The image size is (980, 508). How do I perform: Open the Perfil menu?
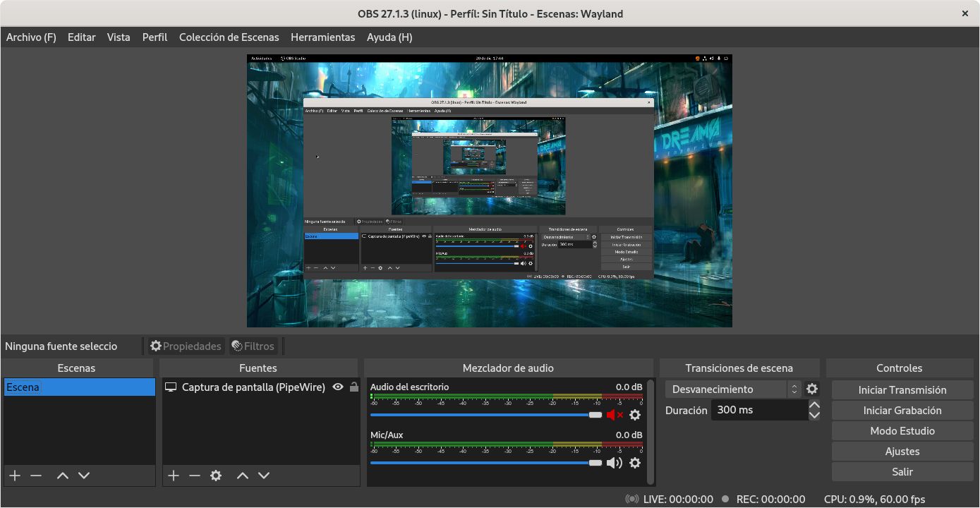click(x=155, y=37)
